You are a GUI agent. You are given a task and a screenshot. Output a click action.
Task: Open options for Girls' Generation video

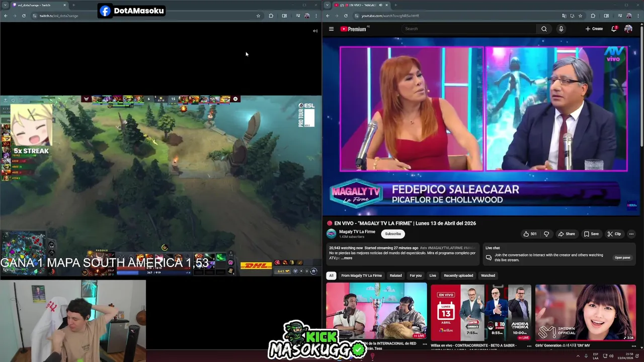tap(634, 345)
